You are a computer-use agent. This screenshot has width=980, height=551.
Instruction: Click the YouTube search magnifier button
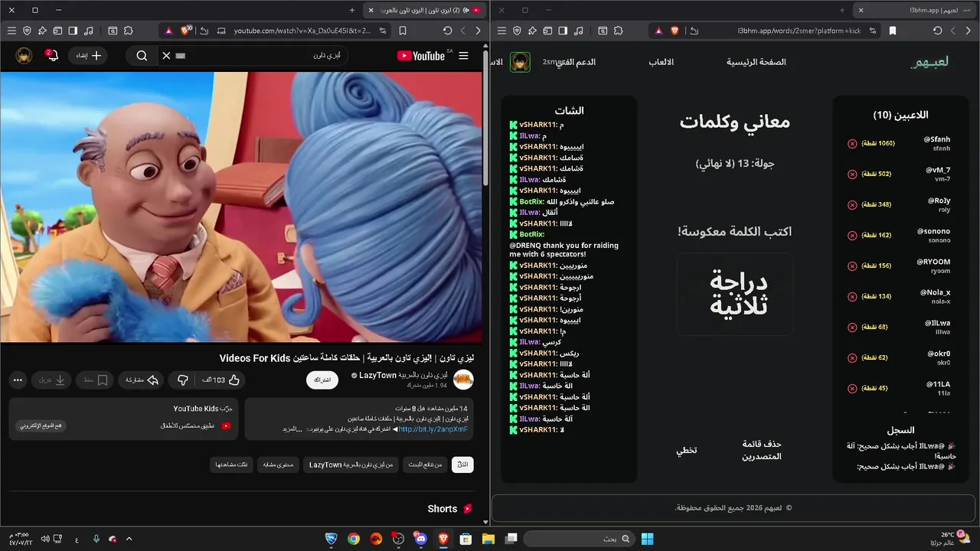142,56
